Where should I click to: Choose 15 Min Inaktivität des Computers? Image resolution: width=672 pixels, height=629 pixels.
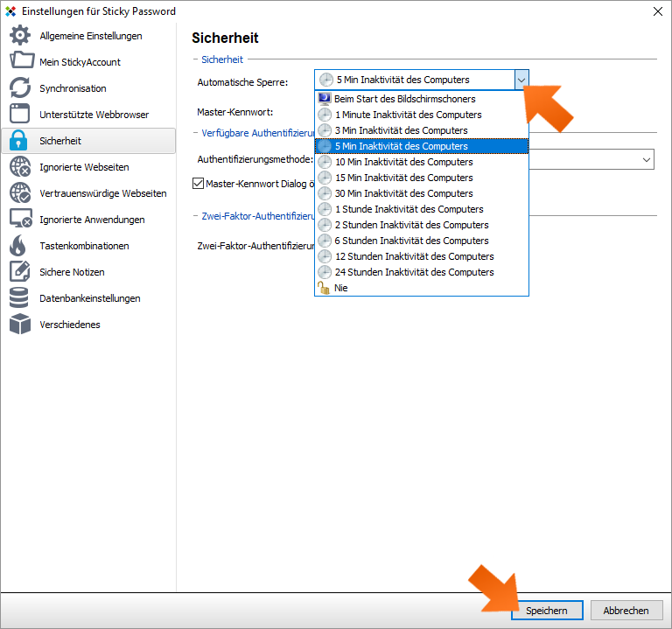422,178
